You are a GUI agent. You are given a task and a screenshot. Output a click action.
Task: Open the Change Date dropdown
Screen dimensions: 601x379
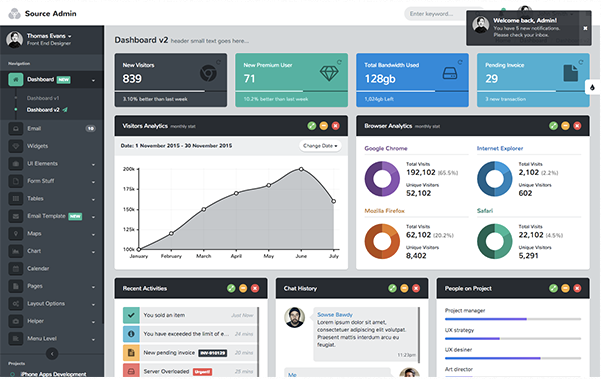coord(320,146)
